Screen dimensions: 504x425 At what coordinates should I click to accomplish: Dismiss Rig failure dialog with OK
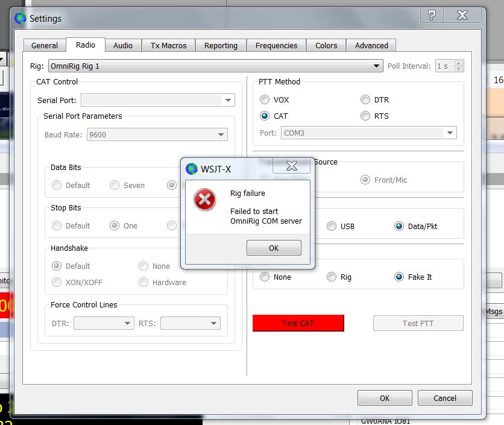(274, 248)
